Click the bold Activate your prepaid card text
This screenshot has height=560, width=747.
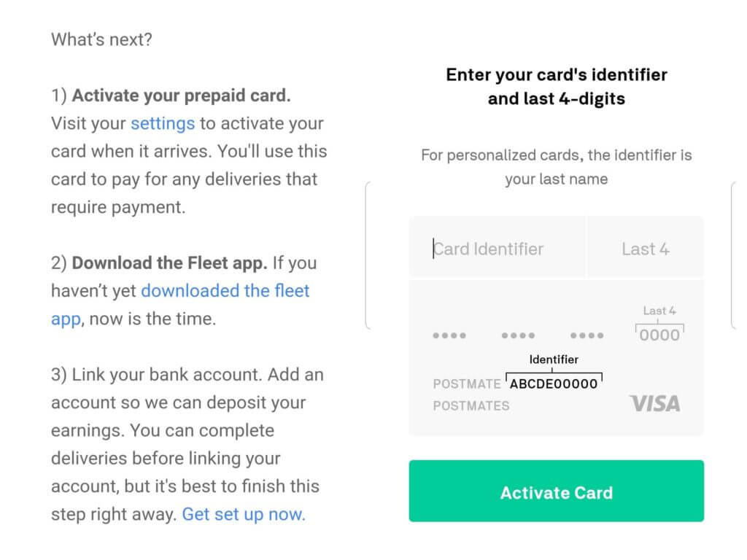coord(181,96)
